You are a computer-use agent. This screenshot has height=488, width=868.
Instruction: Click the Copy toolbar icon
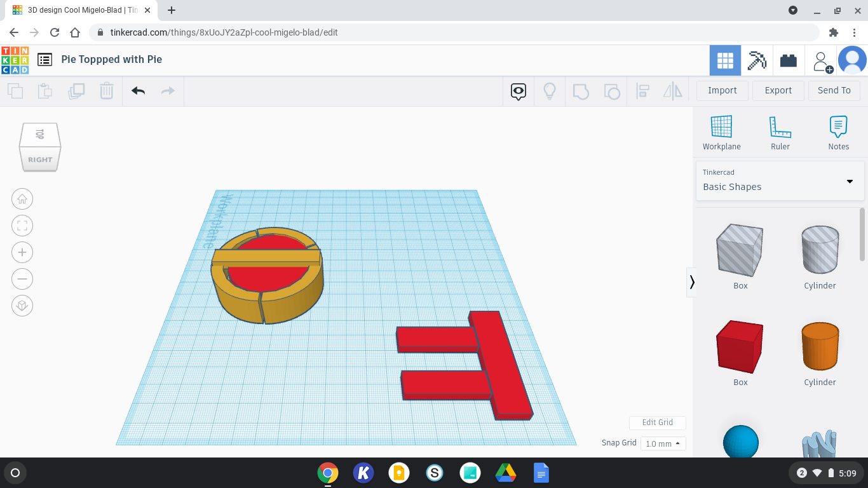(x=15, y=91)
